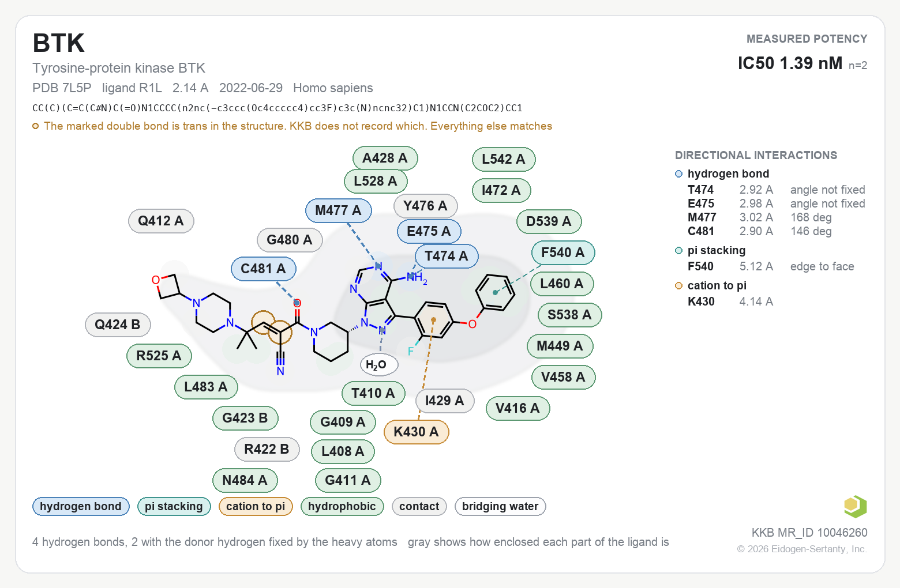This screenshot has width=900, height=588.
Task: Click the SMILES string text
Action: (277, 108)
